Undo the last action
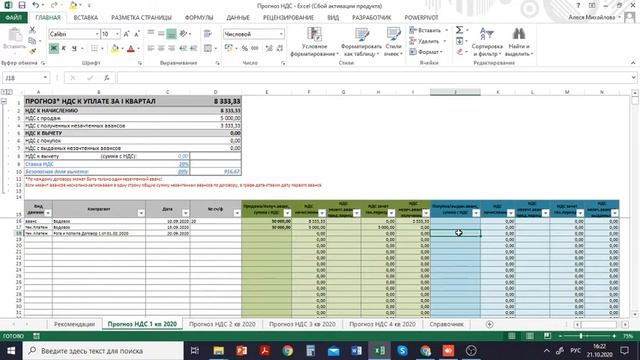The width and height of the screenshot is (640, 360). [x=36, y=5]
